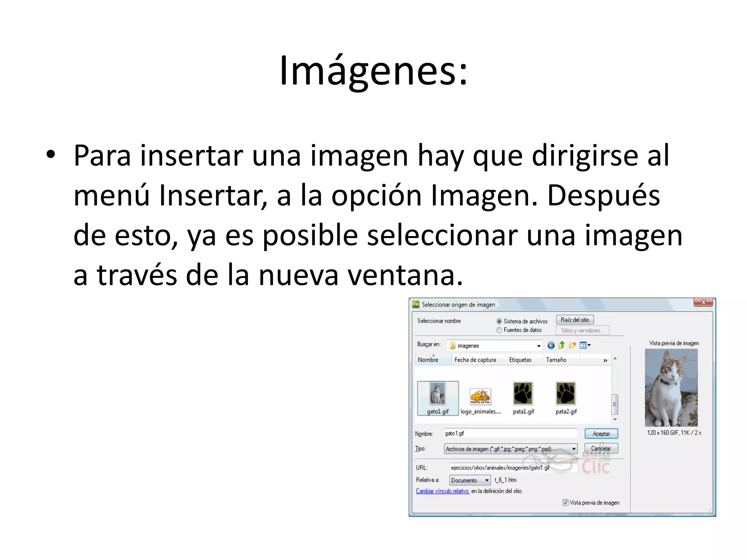Image resolution: width=747 pixels, height=560 pixels.
Task: Open the Buscar en imagenes dropdown
Action: (x=495, y=346)
